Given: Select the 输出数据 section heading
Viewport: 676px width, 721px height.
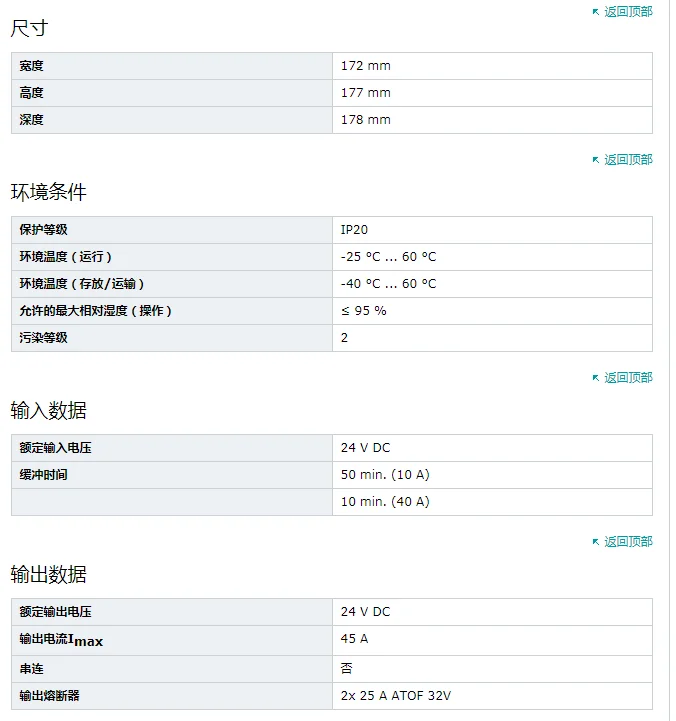Looking at the screenshot, I should (49, 574).
